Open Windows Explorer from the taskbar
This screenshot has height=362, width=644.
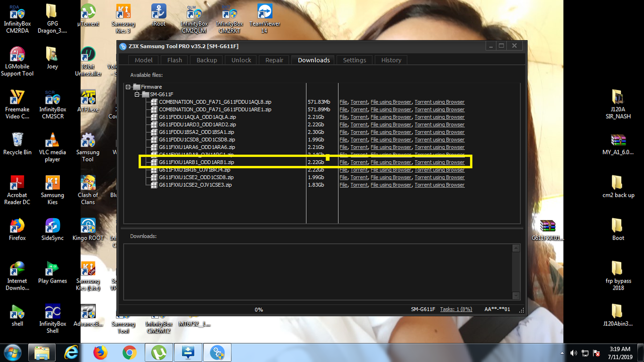tap(42, 352)
